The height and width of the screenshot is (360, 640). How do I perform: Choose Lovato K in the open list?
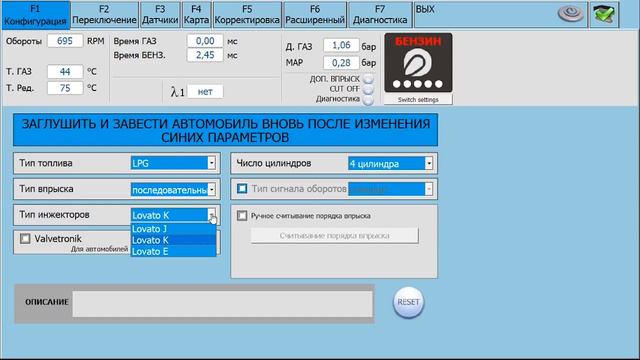[173, 240]
